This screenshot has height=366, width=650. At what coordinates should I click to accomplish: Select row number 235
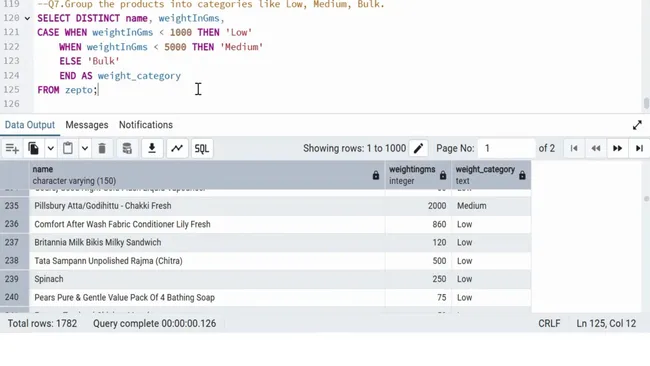click(15, 206)
